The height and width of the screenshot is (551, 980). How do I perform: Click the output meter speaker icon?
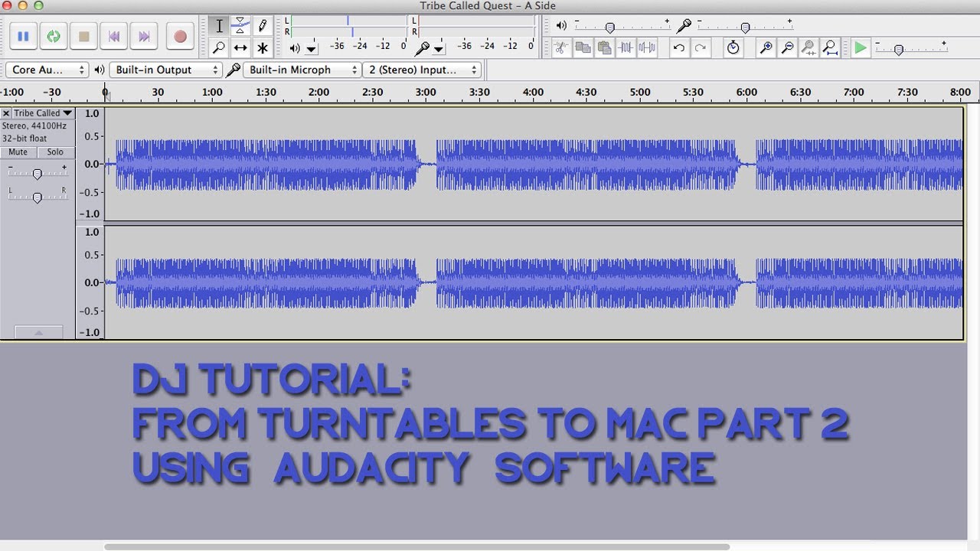point(295,48)
